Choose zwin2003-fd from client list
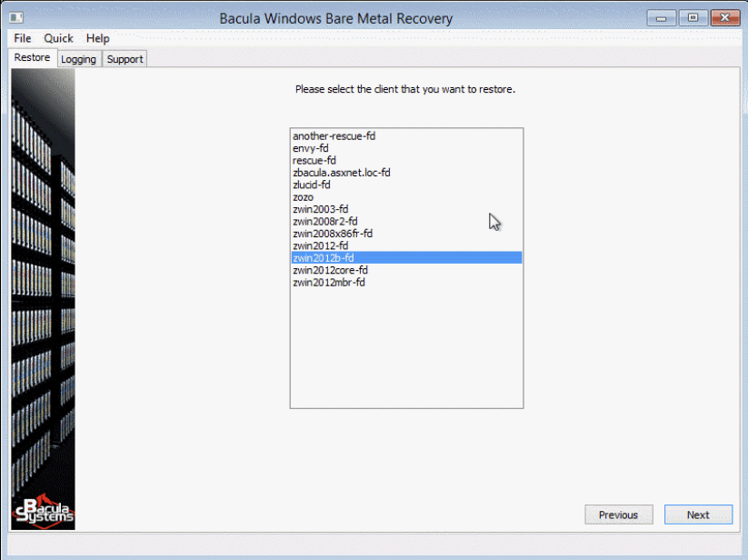This screenshot has width=748, height=560. [x=320, y=209]
